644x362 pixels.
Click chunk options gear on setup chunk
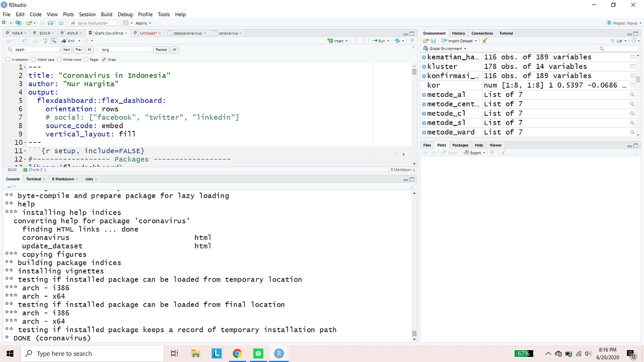coord(395,154)
